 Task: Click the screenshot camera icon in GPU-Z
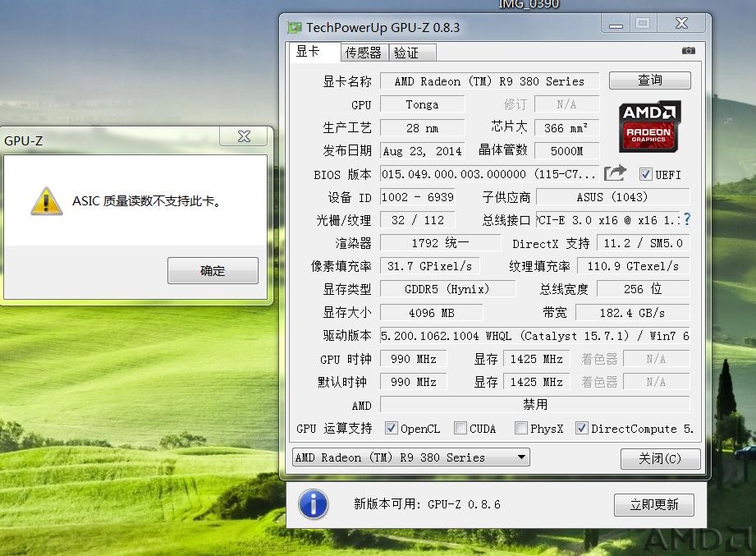coord(688,51)
